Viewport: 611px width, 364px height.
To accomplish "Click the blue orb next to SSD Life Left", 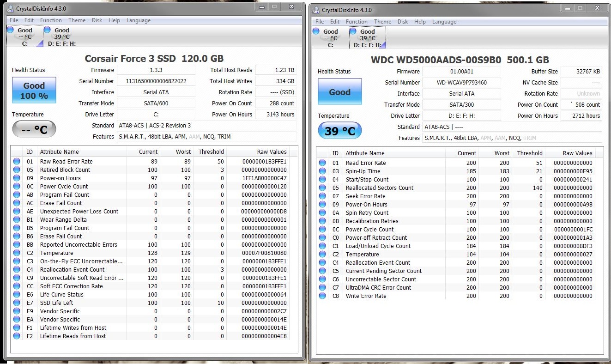I will click(17, 303).
